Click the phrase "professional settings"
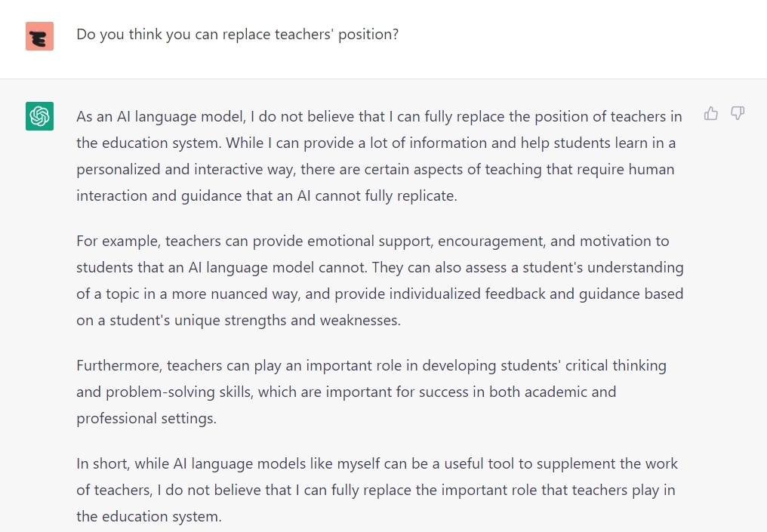Image resolution: width=767 pixels, height=532 pixels. point(146,418)
